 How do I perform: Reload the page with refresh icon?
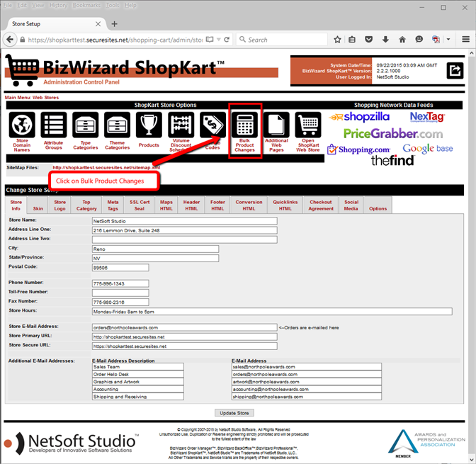click(227, 40)
